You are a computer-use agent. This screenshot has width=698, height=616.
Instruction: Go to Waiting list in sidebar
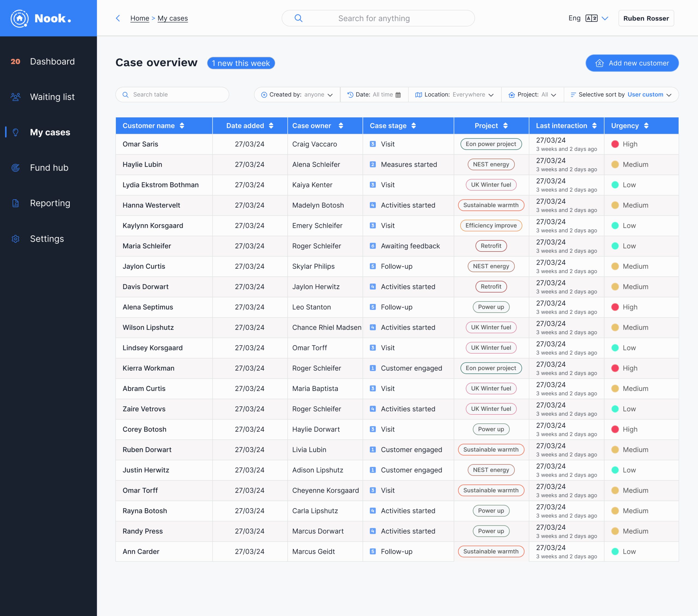tap(52, 97)
